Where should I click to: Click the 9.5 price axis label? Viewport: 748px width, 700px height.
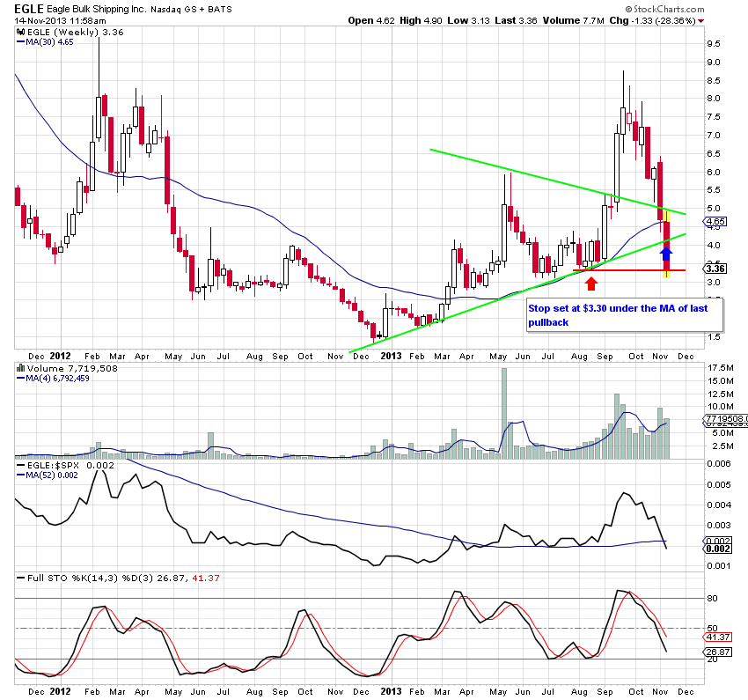(x=714, y=44)
